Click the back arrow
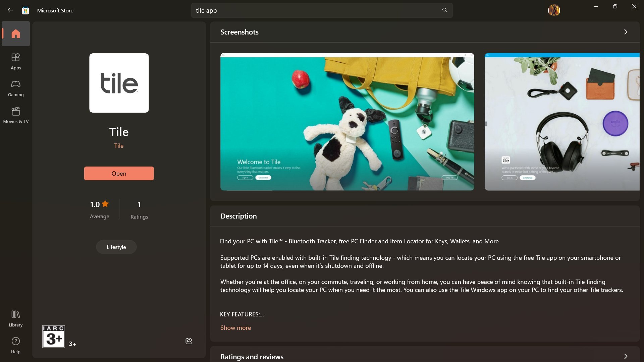 (x=10, y=10)
